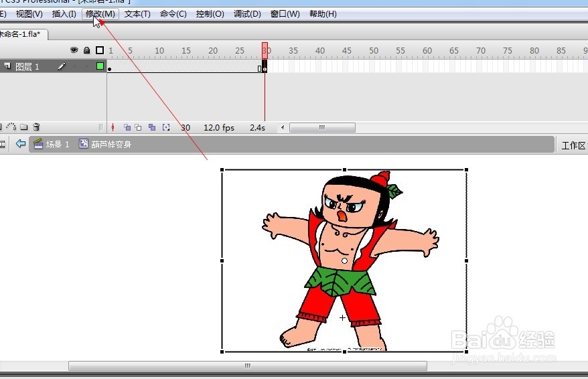Click the 2.4s elapsed time
This screenshot has width=588, height=379.
click(x=258, y=128)
